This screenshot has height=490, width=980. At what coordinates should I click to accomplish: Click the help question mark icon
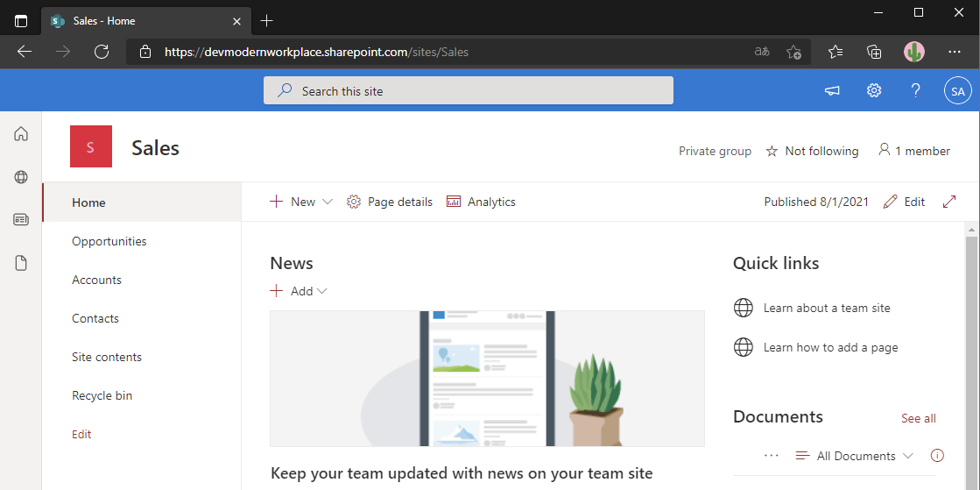(x=915, y=90)
